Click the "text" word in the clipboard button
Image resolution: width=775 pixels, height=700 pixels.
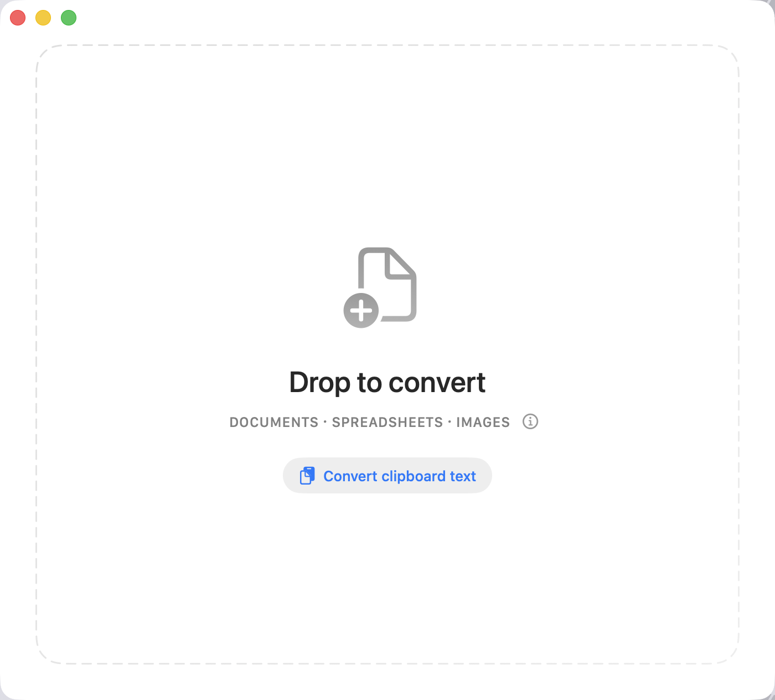[463, 476]
